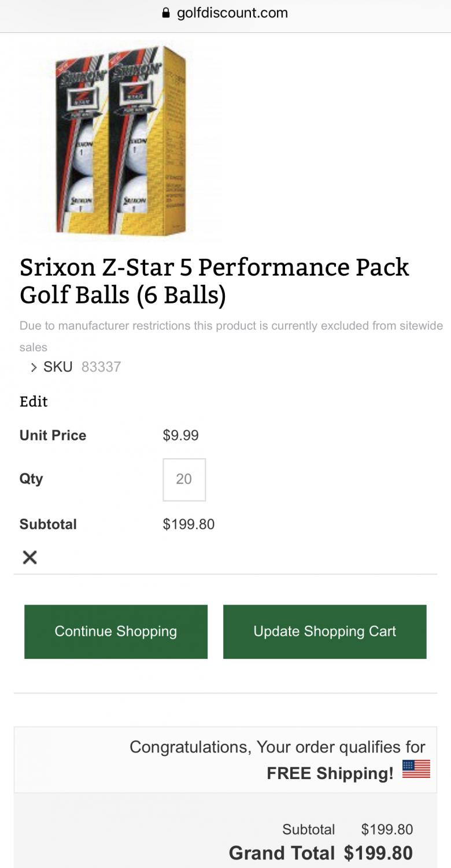This screenshot has height=868, width=451.
Task: Tap the lock icon in the address bar
Action: (167, 13)
